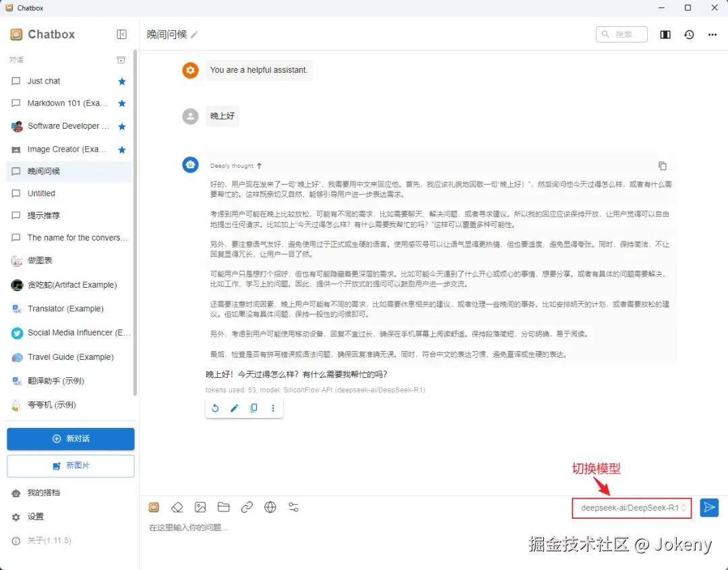Toggle star on Software Developer conversation
The height and width of the screenshot is (570, 728).
click(x=122, y=126)
